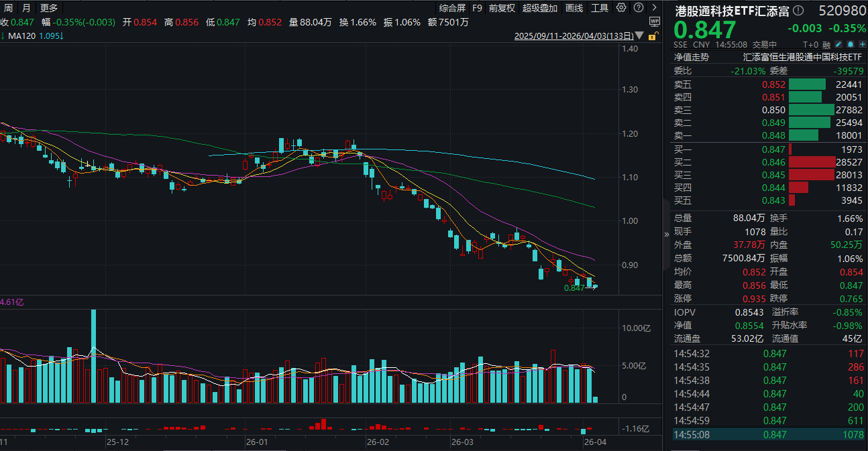Toggle the 超级叠加 overlay option

(540, 8)
